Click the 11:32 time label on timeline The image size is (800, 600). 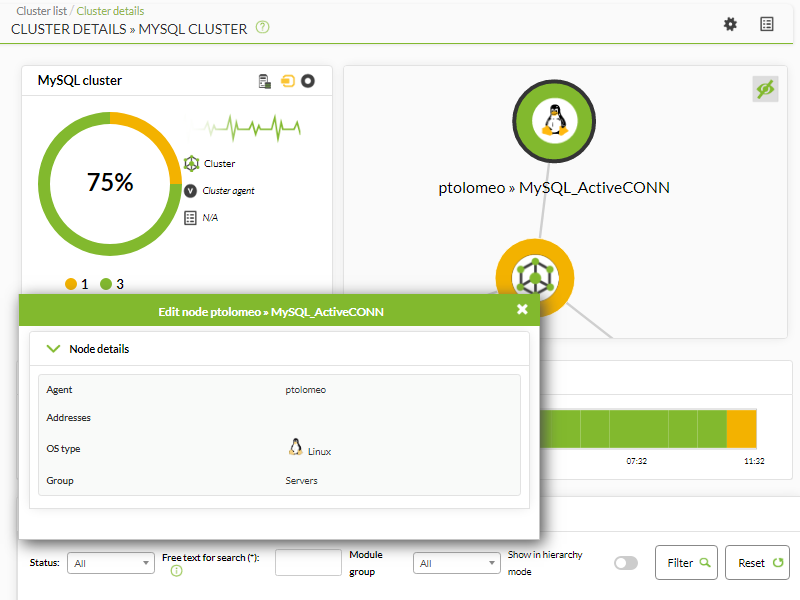click(754, 461)
